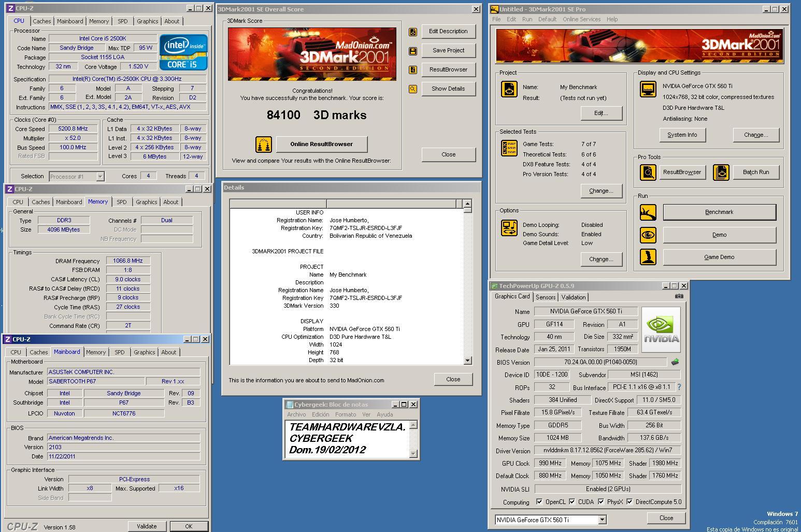This screenshot has width=801, height=532.
Task: Open the GPU selection dropdown in GPU-Z
Action: (x=602, y=520)
